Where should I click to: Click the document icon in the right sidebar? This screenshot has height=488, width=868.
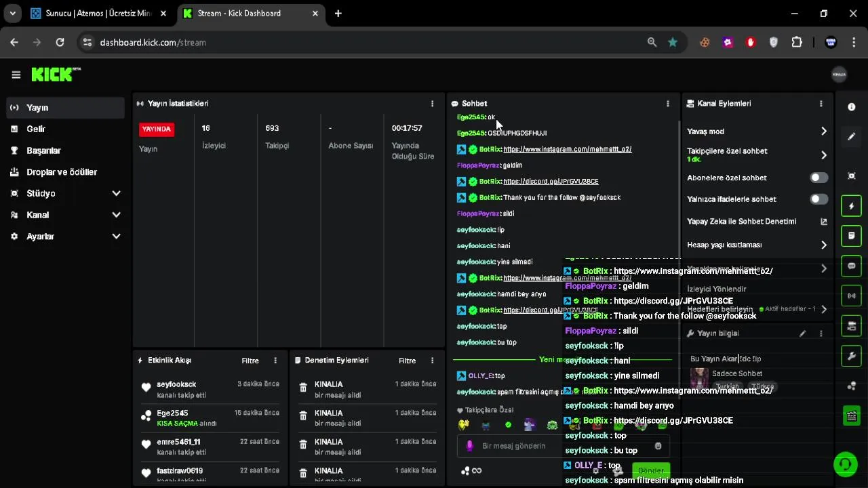(x=852, y=236)
